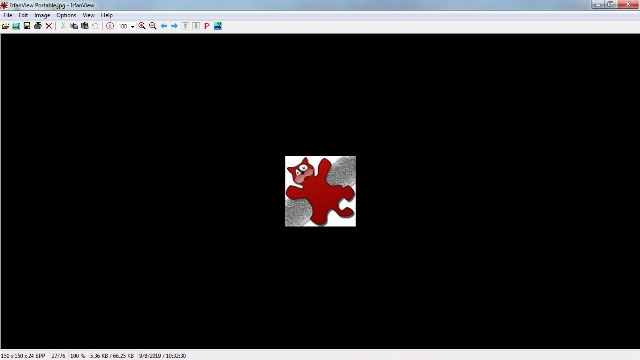Viewport: 640px width, 360px height.
Task: Click date and time in status bar
Action: (162, 356)
